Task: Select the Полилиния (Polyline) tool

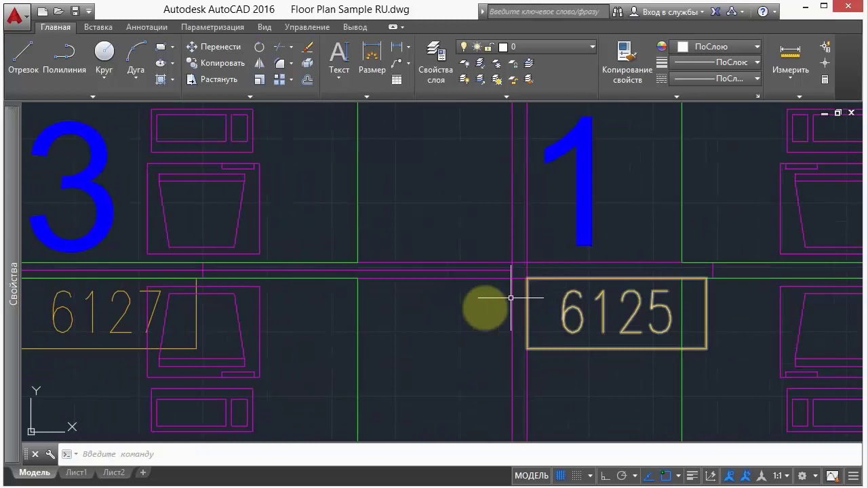Action: tap(64, 57)
